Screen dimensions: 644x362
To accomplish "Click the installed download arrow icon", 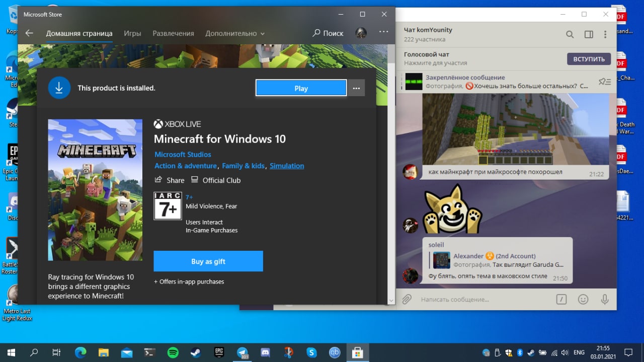I will (x=59, y=88).
